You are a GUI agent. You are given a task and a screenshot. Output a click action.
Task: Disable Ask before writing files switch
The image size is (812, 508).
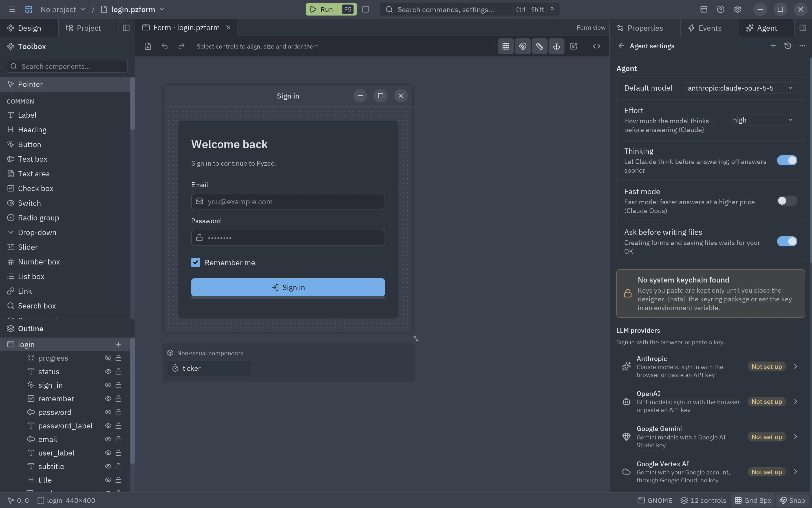pos(787,242)
